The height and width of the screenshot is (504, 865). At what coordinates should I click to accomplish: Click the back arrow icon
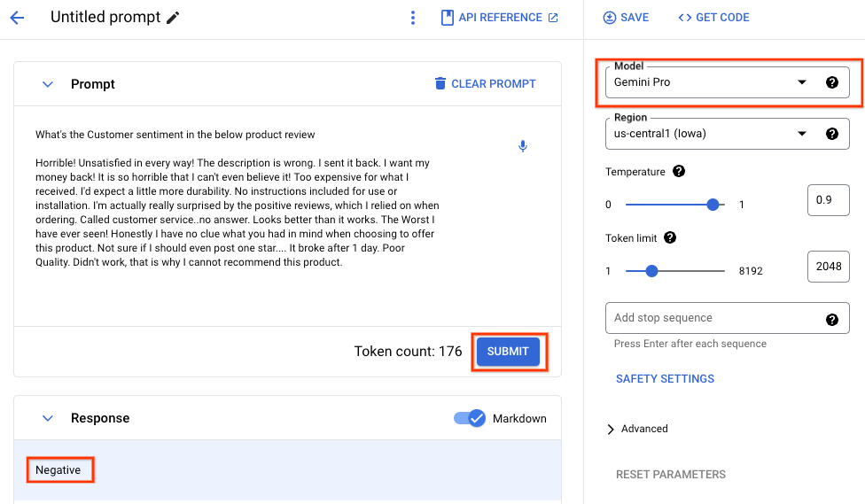(x=17, y=18)
